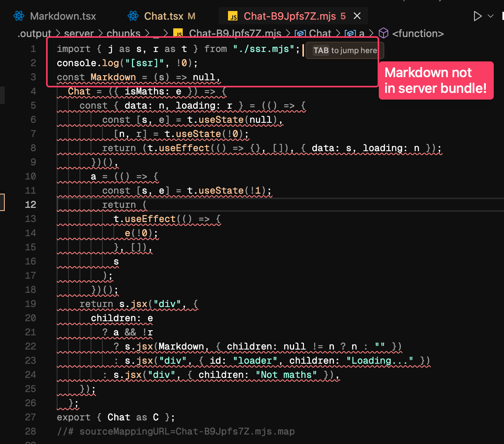This screenshot has width=504, height=444.
Task: Open the dropdown next to Run
Action: pos(491,16)
